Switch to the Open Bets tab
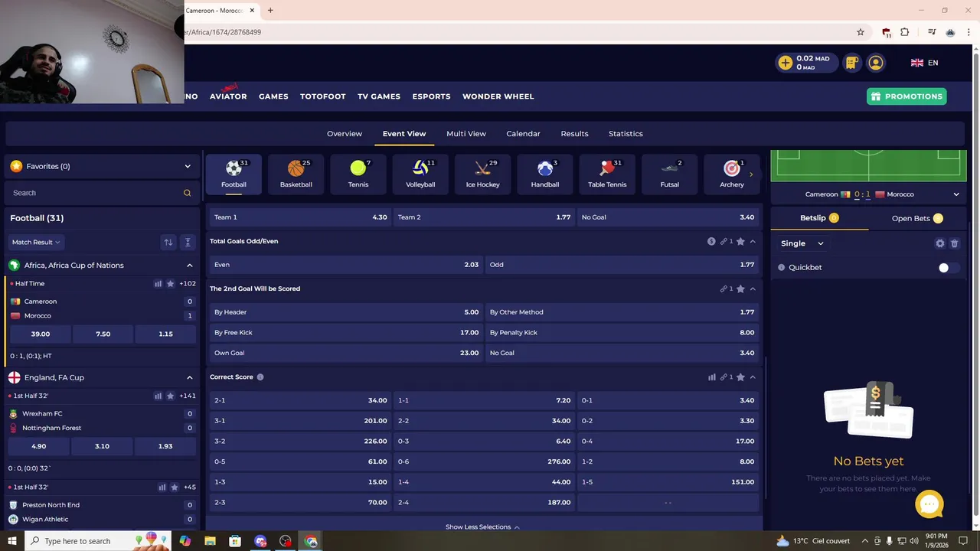 917,218
